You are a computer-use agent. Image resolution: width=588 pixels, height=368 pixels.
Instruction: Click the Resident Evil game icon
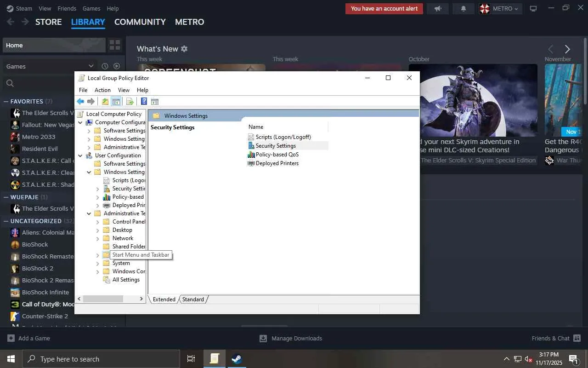[x=15, y=149]
